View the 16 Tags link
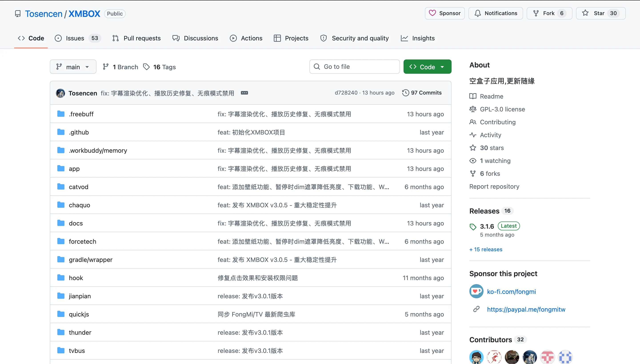The width and height of the screenshot is (640, 364). click(159, 67)
